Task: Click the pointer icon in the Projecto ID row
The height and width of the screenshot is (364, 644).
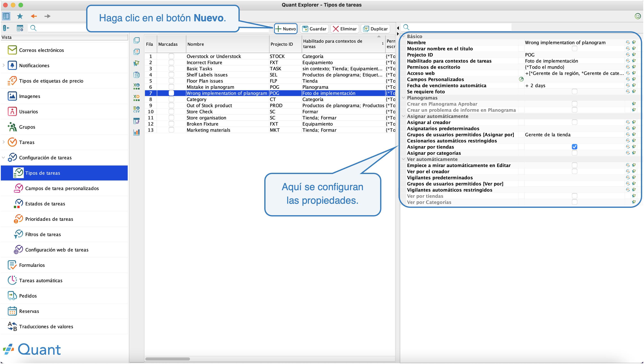Action: click(x=634, y=55)
